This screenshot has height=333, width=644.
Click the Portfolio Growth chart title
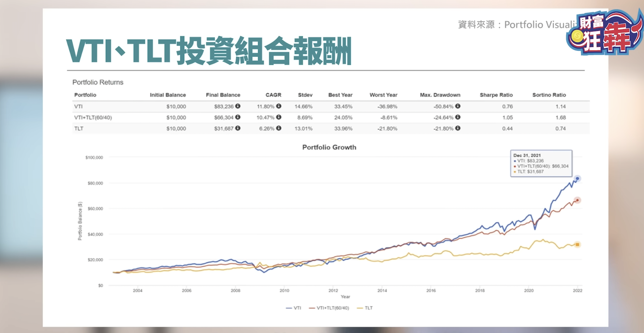(x=329, y=147)
